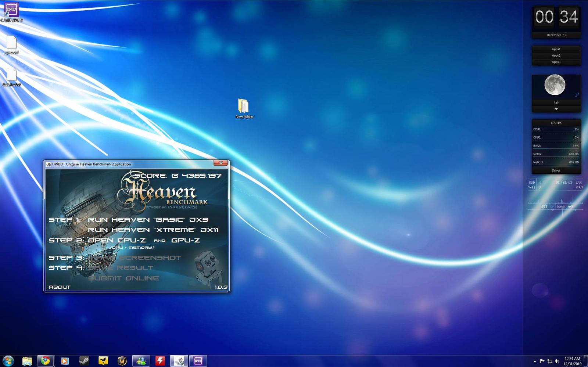Run Heaven "Basic" DX9 benchmark
The width and height of the screenshot is (588, 367).
click(x=148, y=220)
